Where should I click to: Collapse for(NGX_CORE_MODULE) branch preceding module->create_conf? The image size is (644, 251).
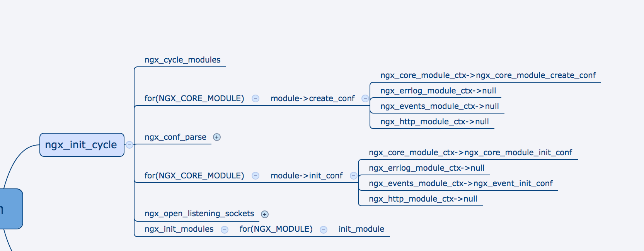pyautogui.click(x=256, y=98)
